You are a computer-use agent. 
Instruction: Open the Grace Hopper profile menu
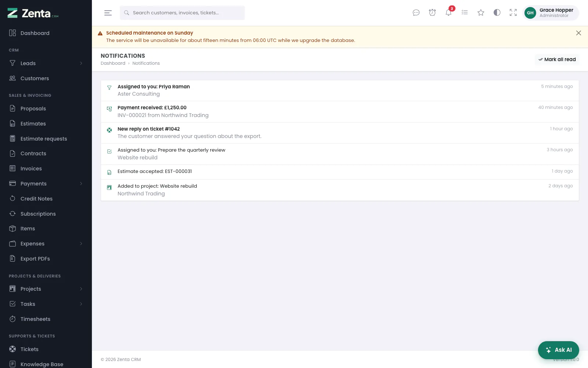[551, 13]
